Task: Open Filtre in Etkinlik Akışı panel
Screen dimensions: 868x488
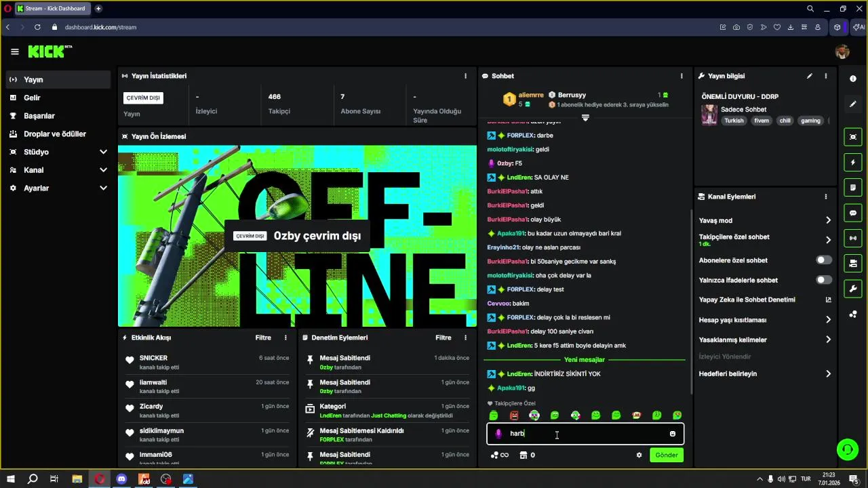Action: tap(263, 338)
